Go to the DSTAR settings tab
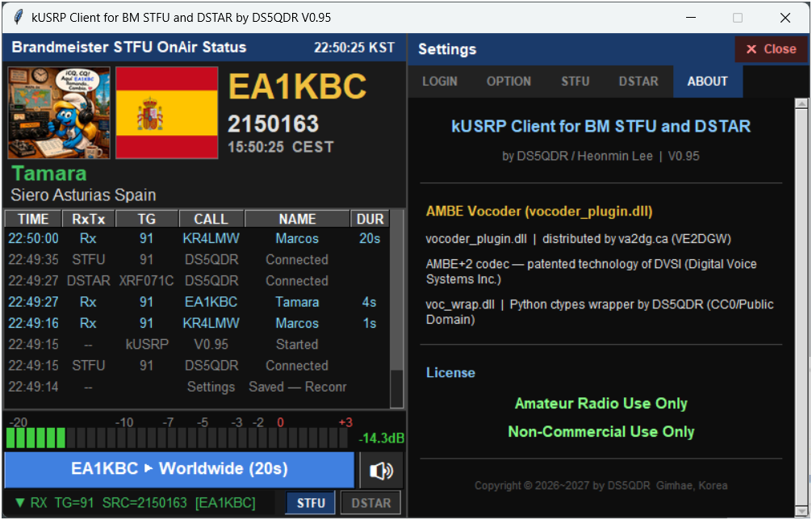The image size is (812, 520). (x=638, y=82)
